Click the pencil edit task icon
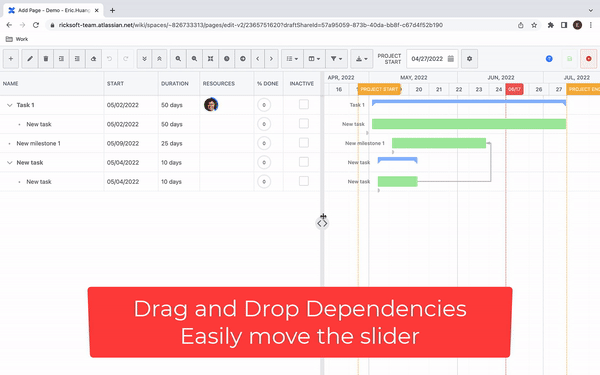 [30, 59]
